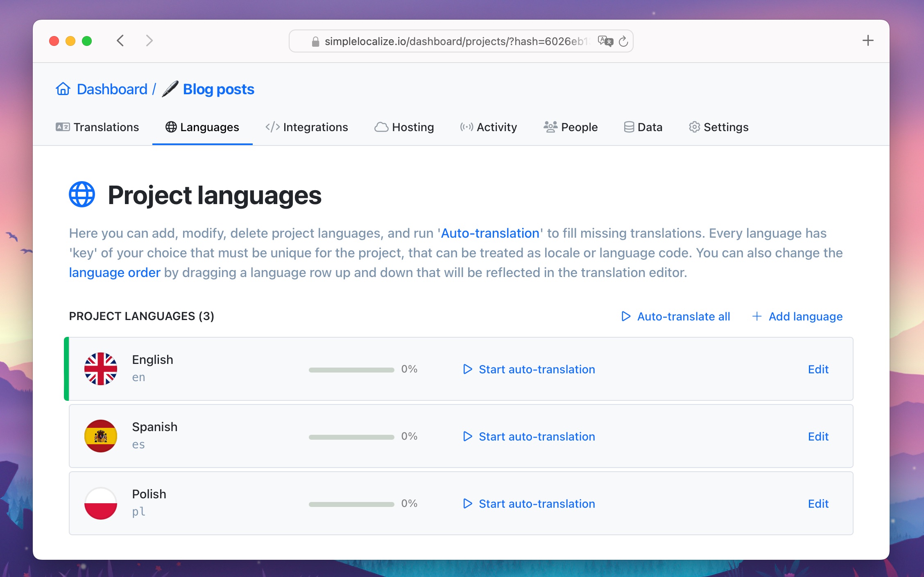Viewport: 924px width, 577px height.
Task: Select the Languages tab
Action: (x=203, y=127)
